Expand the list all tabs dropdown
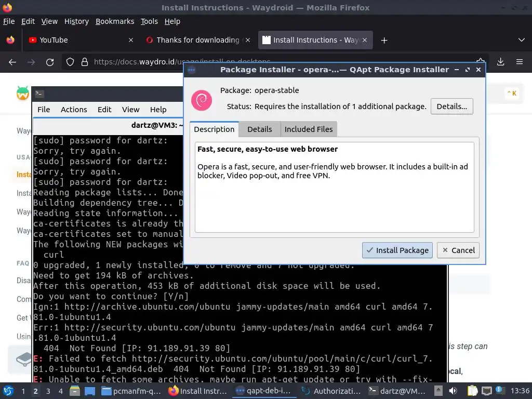Screen dimensions: 532x399 click(x=522, y=40)
